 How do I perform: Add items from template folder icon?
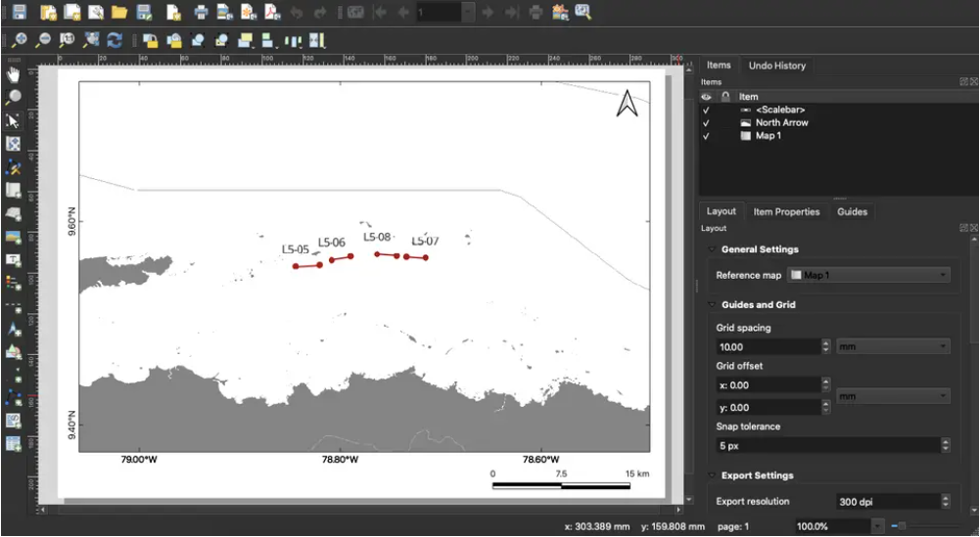[x=119, y=12]
